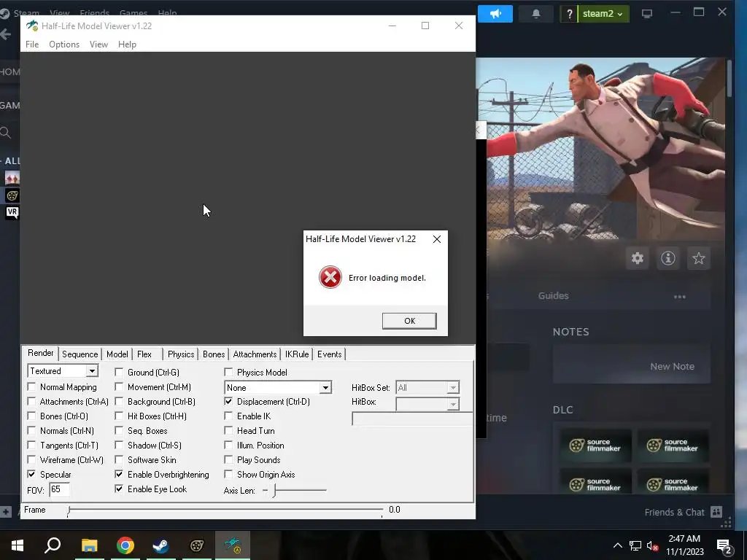747x560 pixels.
Task: Click the Friends & Chat grid icon
Action: pyautogui.click(x=716, y=512)
